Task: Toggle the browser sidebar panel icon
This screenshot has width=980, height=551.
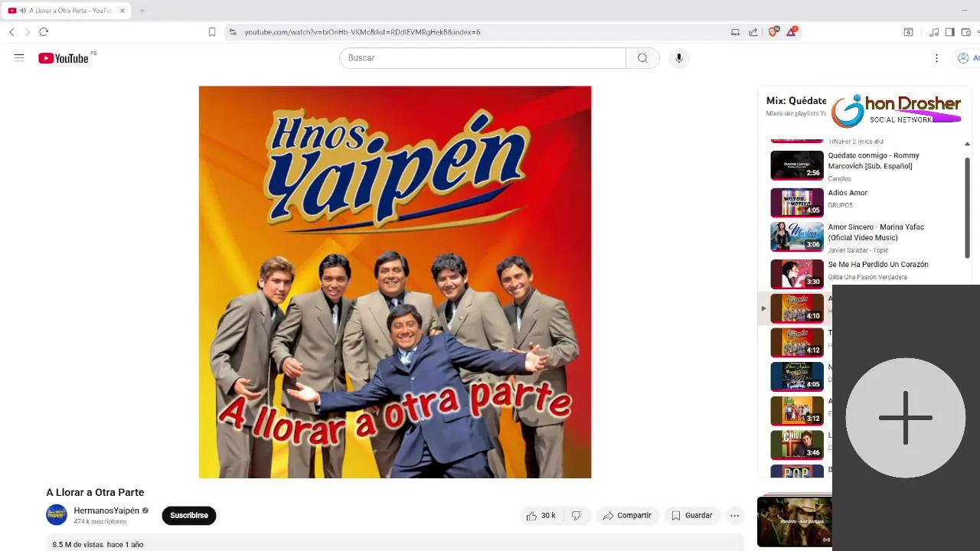Action: click(949, 32)
